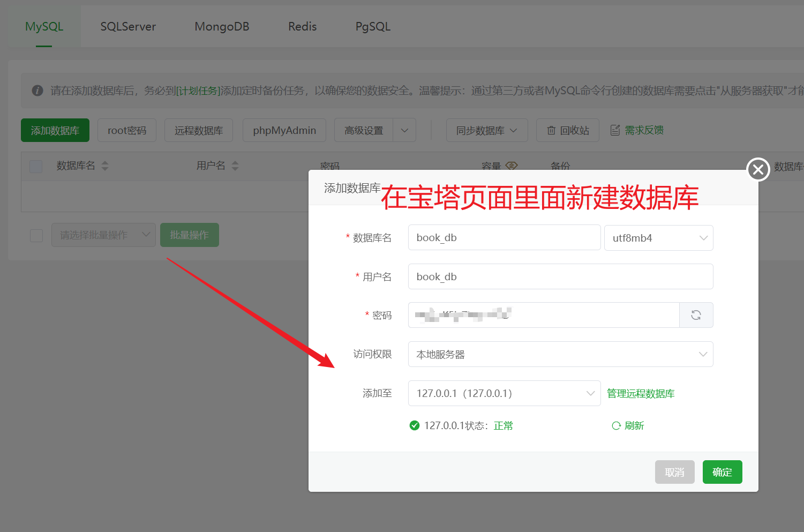The width and height of the screenshot is (804, 532).
Task: Click the recycle bin trash icon
Action: (x=551, y=130)
